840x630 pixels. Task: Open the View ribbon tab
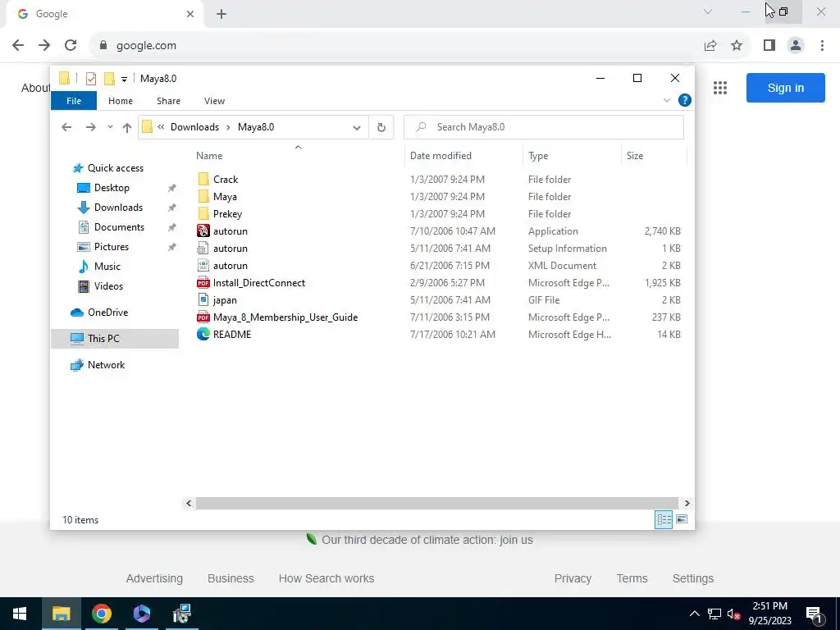214,101
